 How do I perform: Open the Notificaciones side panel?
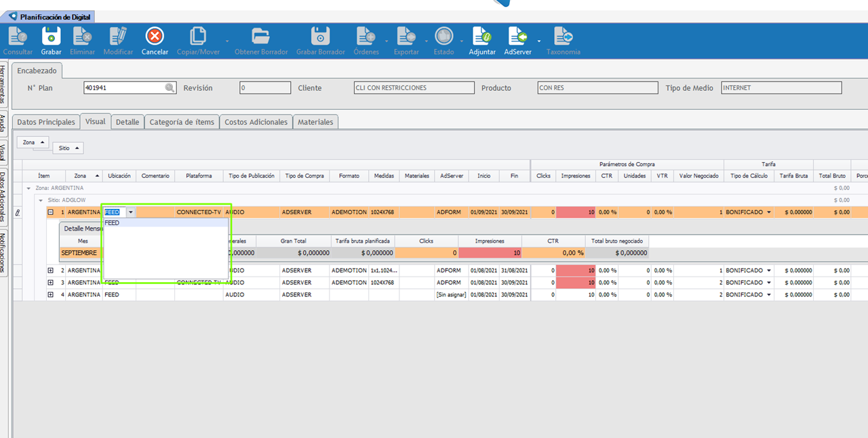3,252
